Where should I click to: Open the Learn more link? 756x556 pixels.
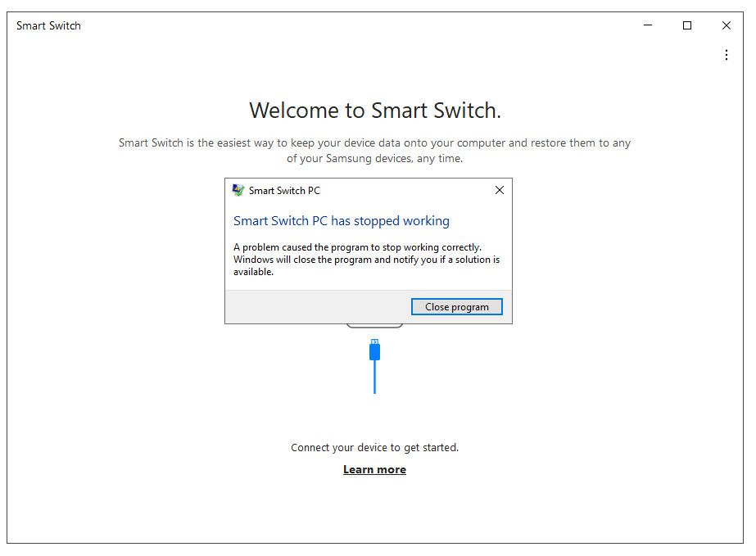[x=374, y=469]
